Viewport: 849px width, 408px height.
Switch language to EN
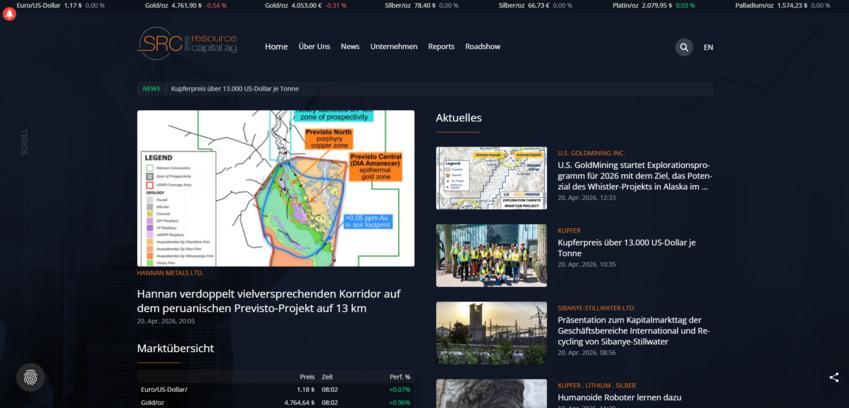(708, 47)
